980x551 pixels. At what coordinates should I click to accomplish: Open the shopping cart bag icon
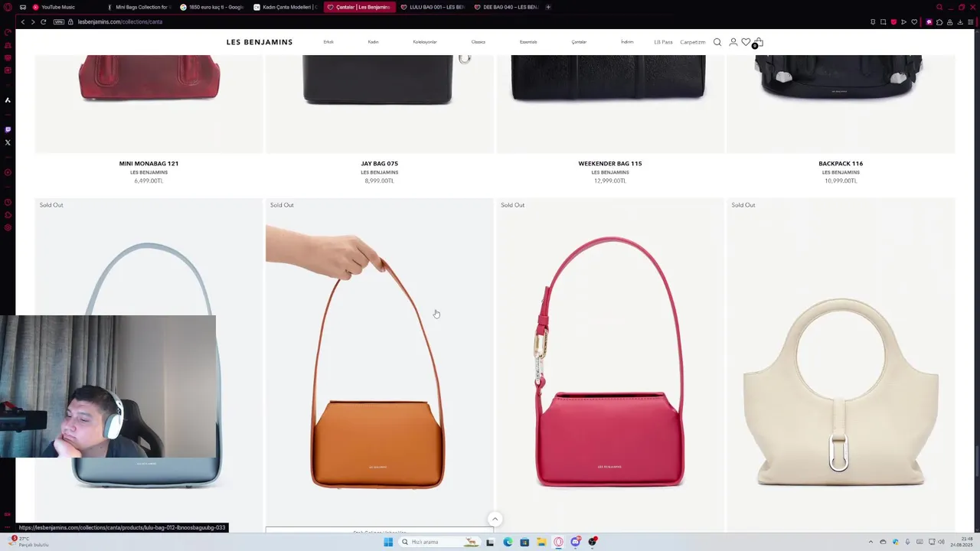[758, 42]
